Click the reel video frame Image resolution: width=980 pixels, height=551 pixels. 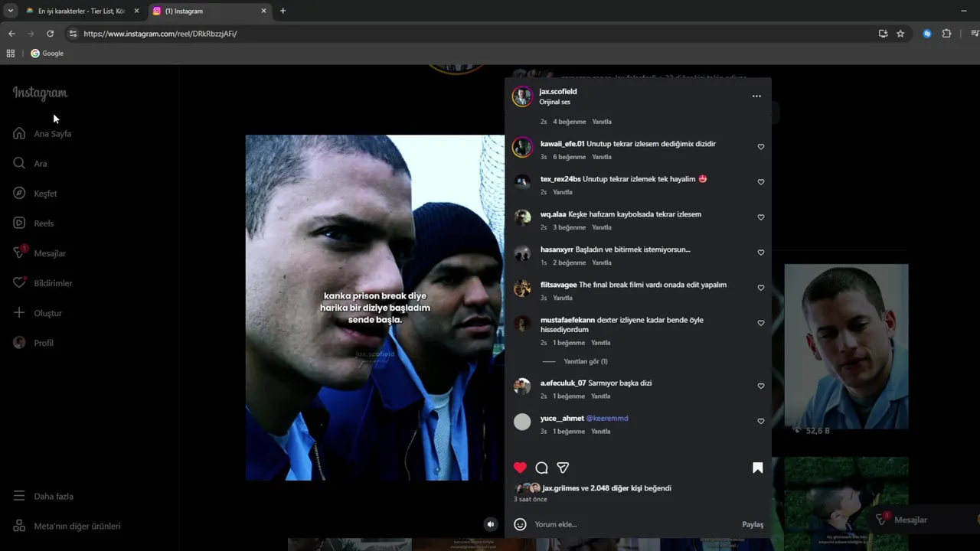pos(374,308)
